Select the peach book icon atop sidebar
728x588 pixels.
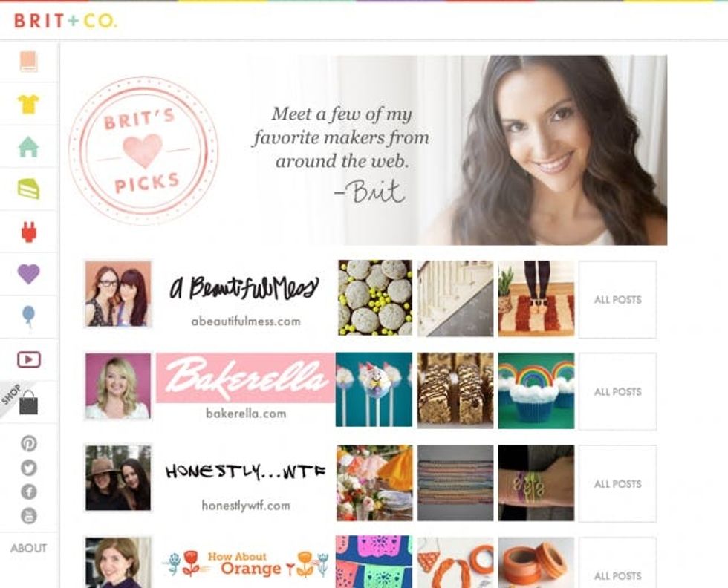pos(28,62)
